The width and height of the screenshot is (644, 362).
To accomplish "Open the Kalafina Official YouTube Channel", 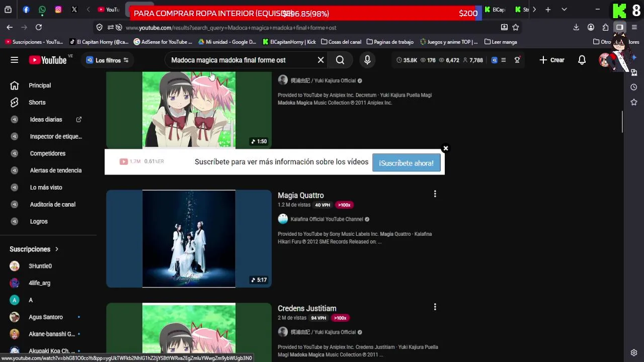I will [x=327, y=219].
